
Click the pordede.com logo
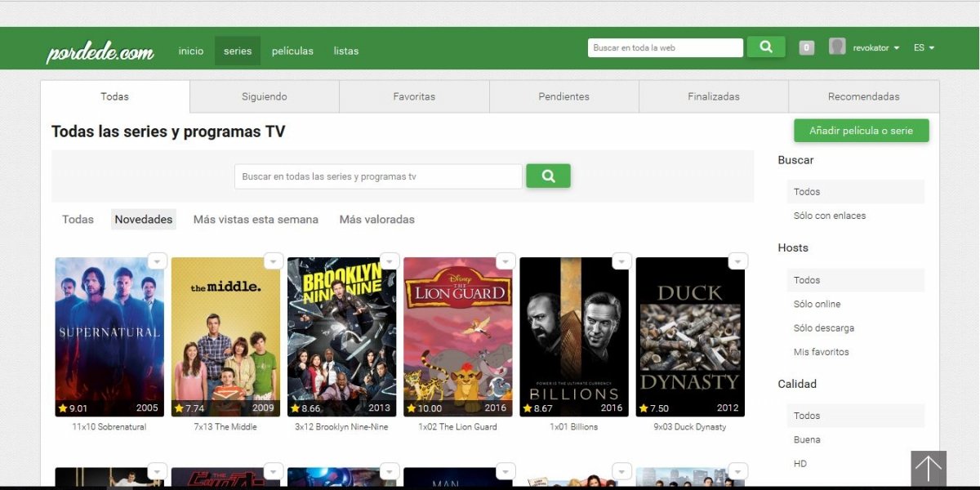(x=100, y=52)
